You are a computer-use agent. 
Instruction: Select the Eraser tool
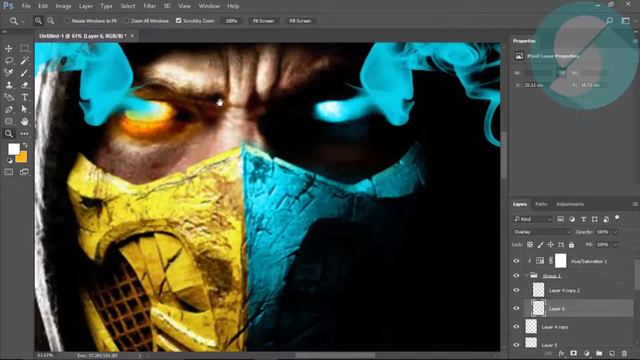pos(24,85)
